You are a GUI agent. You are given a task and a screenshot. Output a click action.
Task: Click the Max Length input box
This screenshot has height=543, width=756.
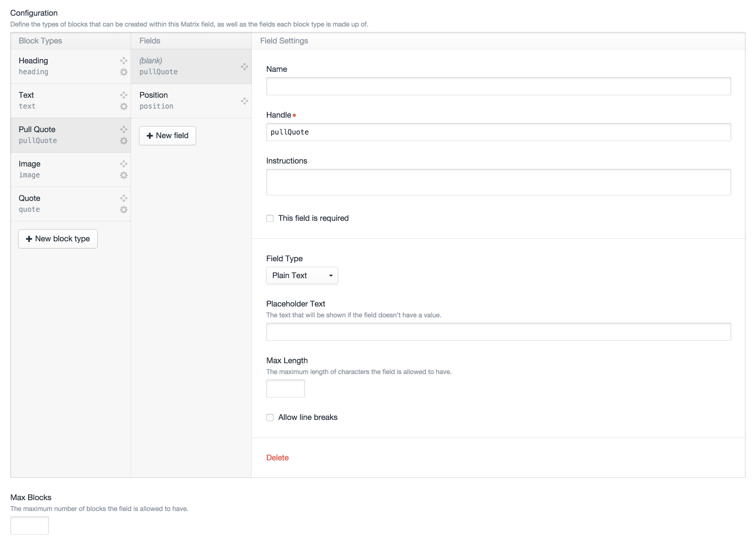(285, 389)
